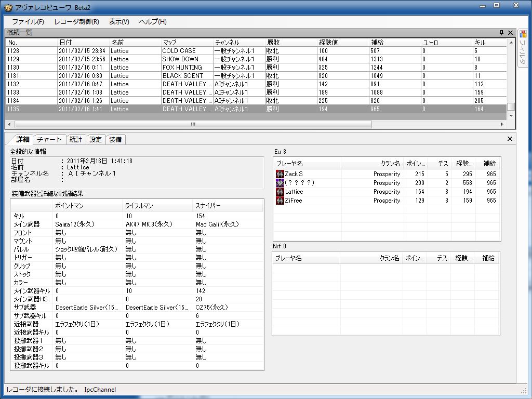The height and width of the screenshot is (399, 532).
Task: Select record 1131 BLACK SCENT
Action: tap(256, 76)
